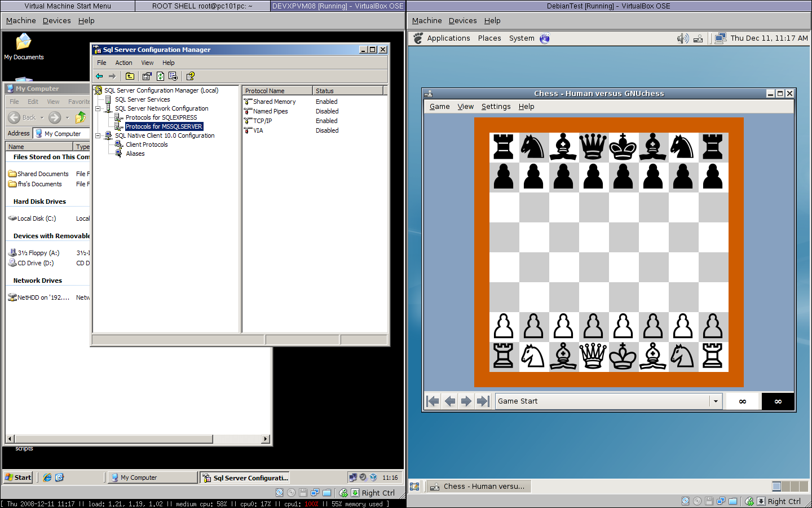Open the Game Start move history dropdown

coord(716,401)
